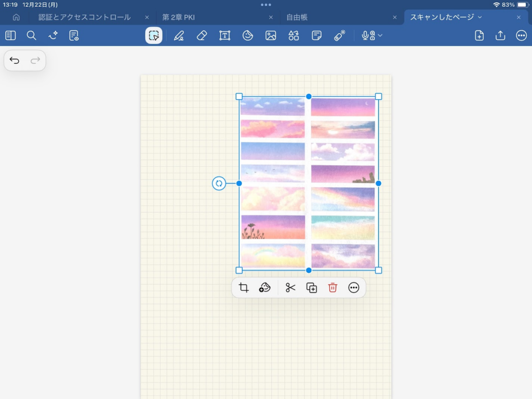
Task: Toggle the sidebar panel view
Action: click(10, 35)
